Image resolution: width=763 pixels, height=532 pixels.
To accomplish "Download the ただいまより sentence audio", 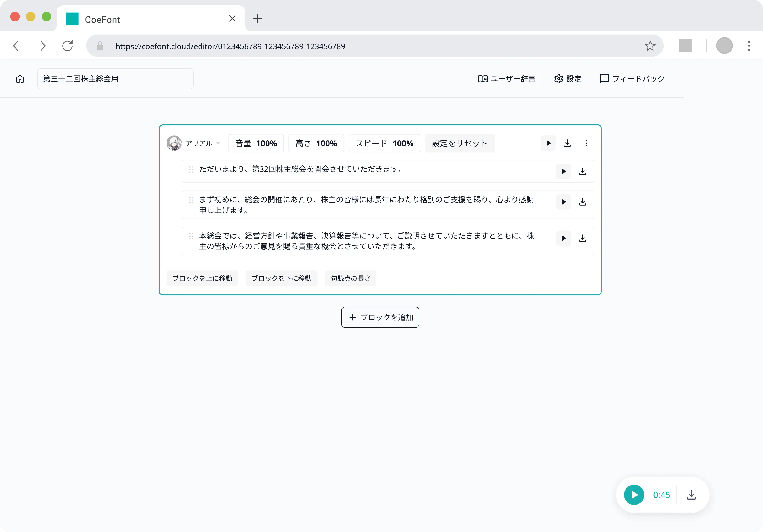I will point(583,171).
